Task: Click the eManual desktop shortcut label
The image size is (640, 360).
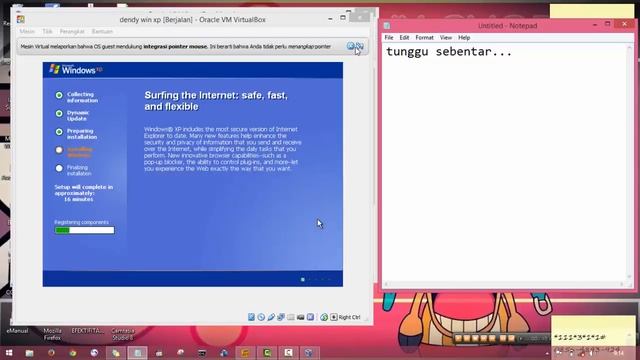Action: point(18,331)
